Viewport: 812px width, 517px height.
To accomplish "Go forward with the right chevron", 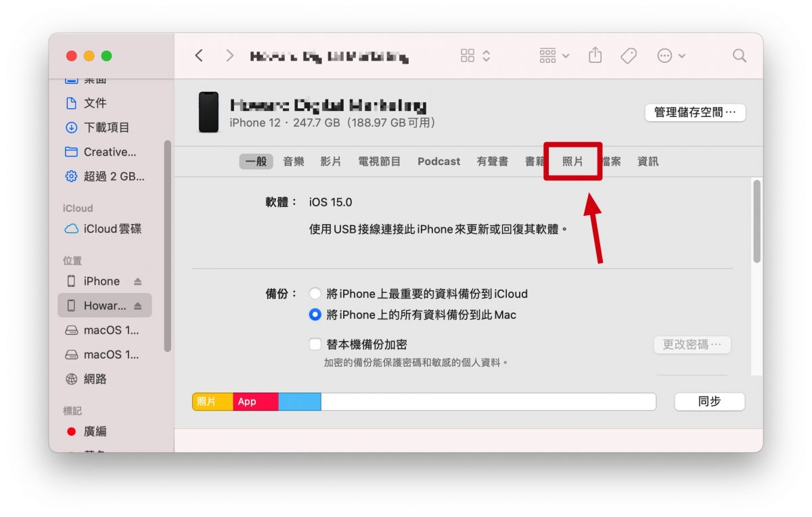I will click(229, 55).
